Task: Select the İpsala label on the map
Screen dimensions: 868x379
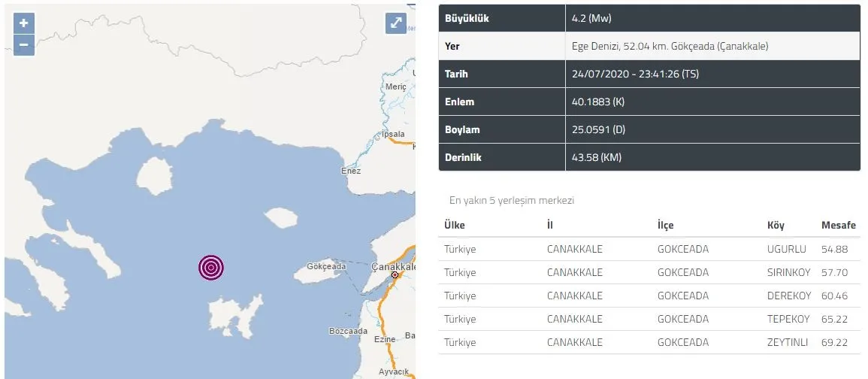Action: coord(393,135)
